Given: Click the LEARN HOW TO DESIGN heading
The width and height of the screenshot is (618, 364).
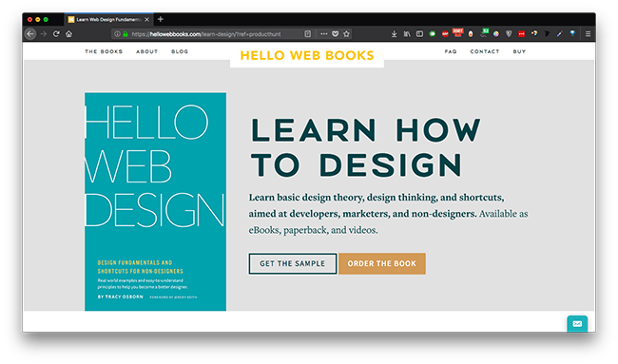Looking at the screenshot, I should click(366, 147).
